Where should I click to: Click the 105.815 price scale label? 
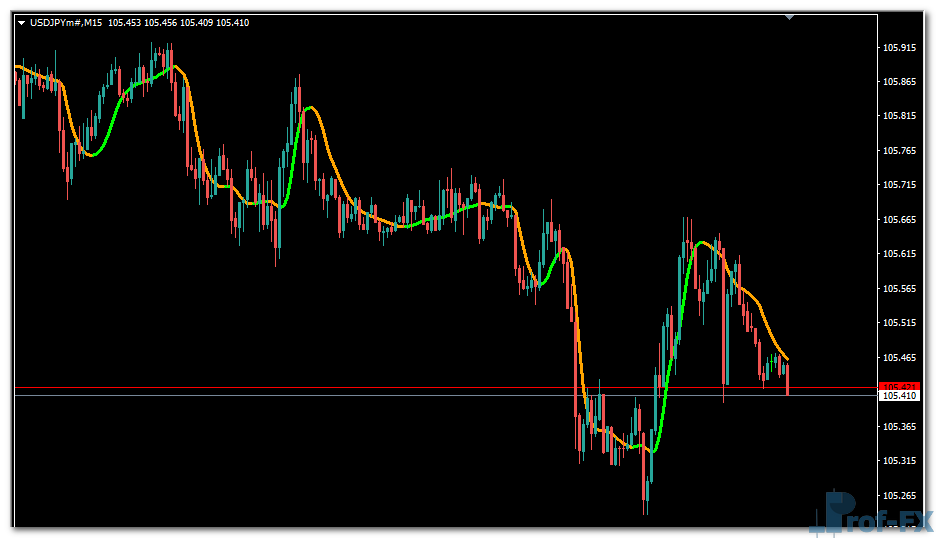coord(901,116)
